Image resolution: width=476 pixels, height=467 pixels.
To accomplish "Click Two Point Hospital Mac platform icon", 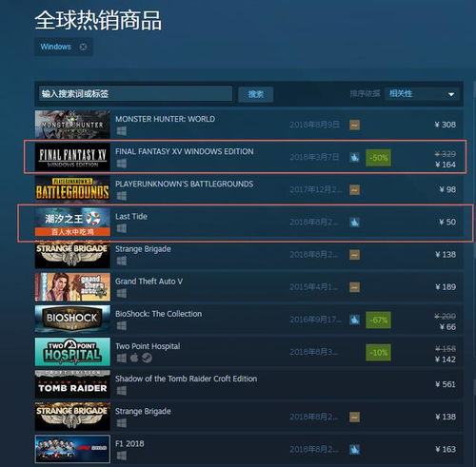I will [x=134, y=358].
